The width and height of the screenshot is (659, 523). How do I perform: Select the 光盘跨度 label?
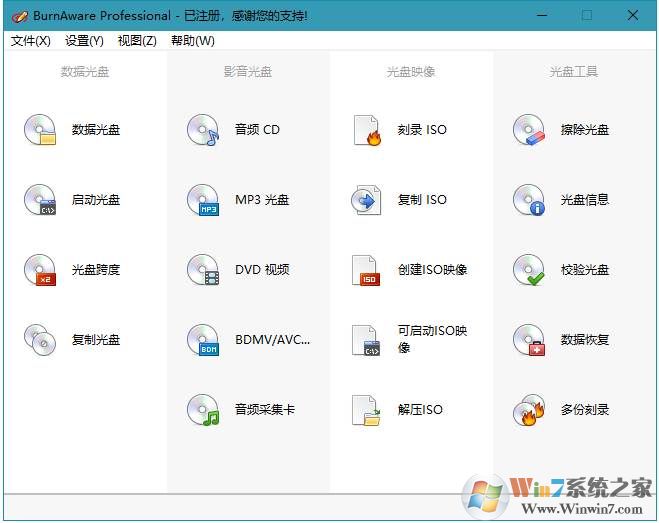(96, 270)
